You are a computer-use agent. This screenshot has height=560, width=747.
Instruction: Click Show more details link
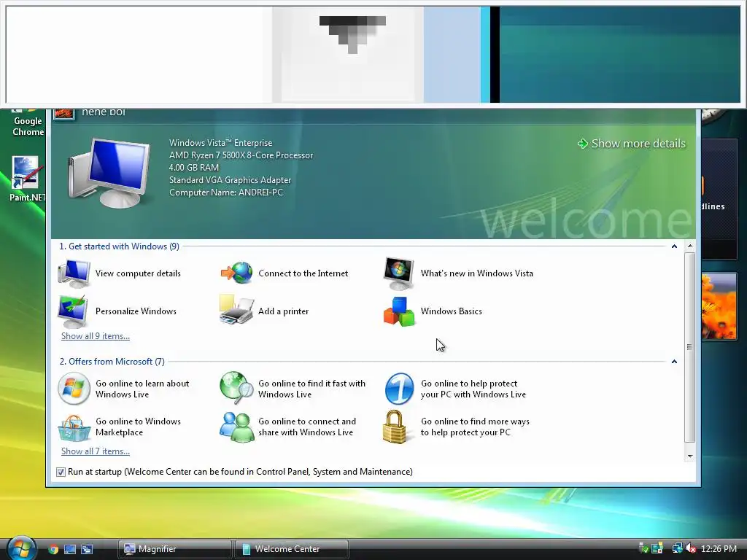(x=638, y=144)
